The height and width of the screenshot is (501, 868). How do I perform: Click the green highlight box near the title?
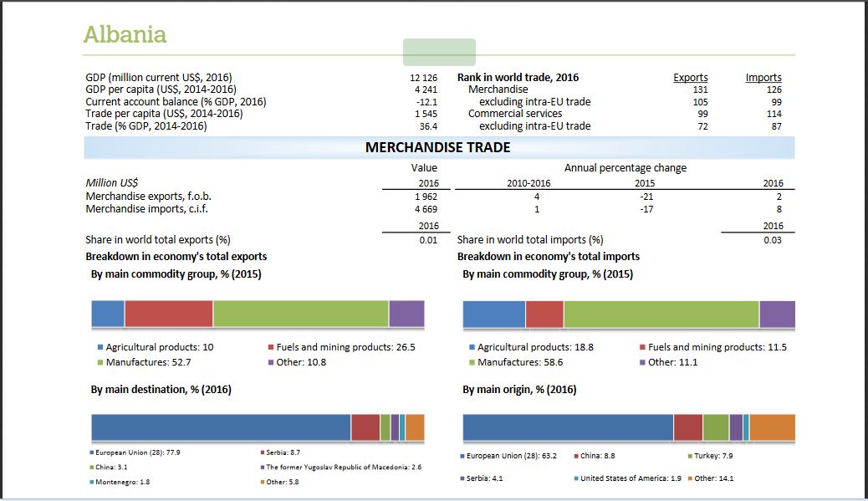tap(439, 52)
